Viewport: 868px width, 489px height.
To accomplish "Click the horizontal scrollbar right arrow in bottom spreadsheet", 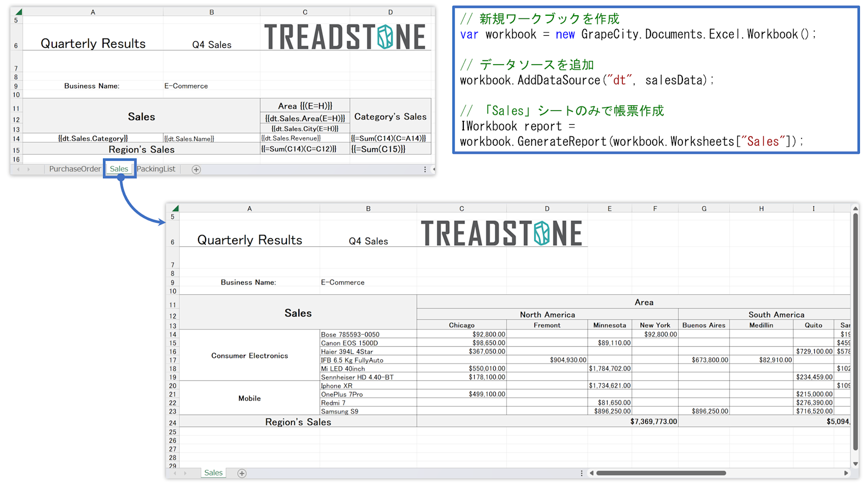I will coord(846,473).
